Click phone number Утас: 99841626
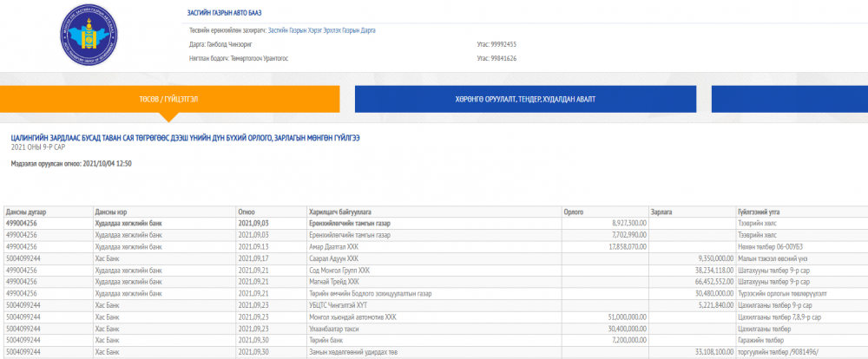The image size is (868, 359). (x=496, y=58)
